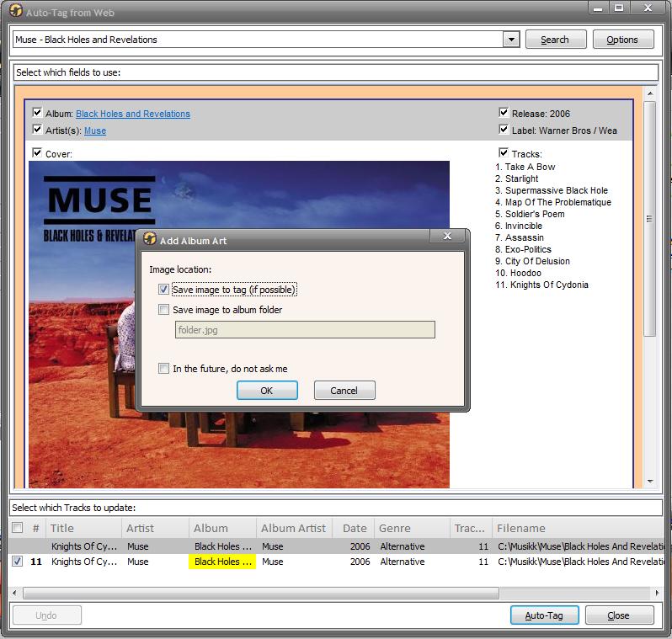Sort by the Genre column header
The image size is (672, 639).
pyautogui.click(x=413, y=528)
